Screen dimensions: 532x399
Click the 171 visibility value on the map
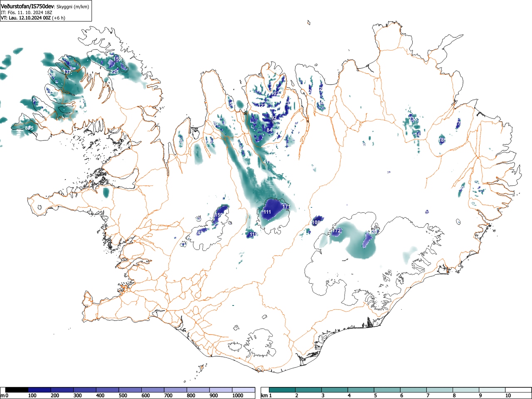click(x=286, y=207)
